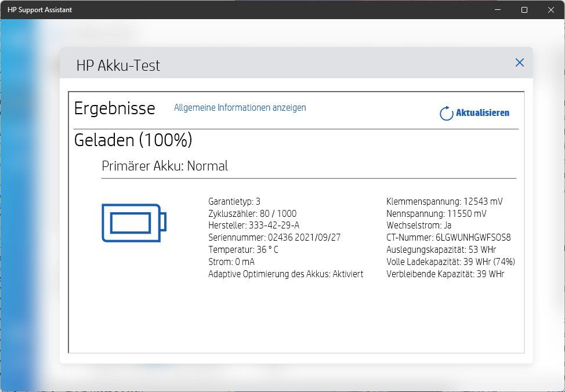Screen dimensions: 565x392
Task: Select Strom: 0 mA line
Action: tap(231, 262)
